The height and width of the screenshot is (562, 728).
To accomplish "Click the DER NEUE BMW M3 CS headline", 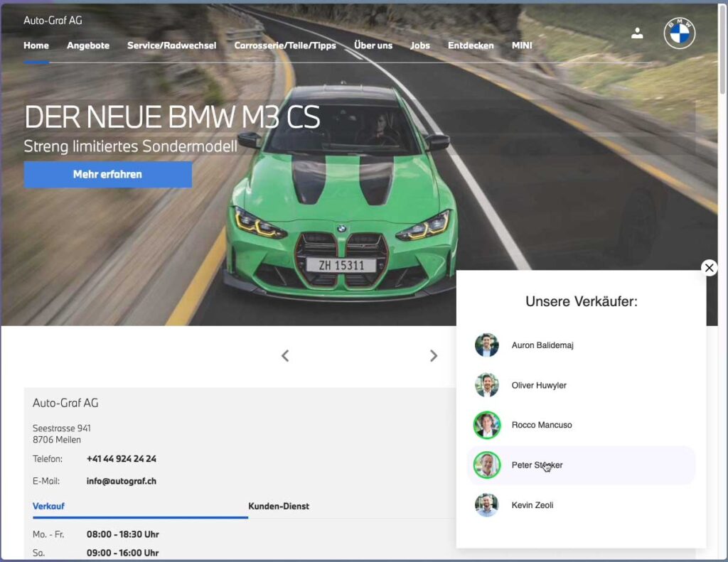I will pyautogui.click(x=172, y=117).
